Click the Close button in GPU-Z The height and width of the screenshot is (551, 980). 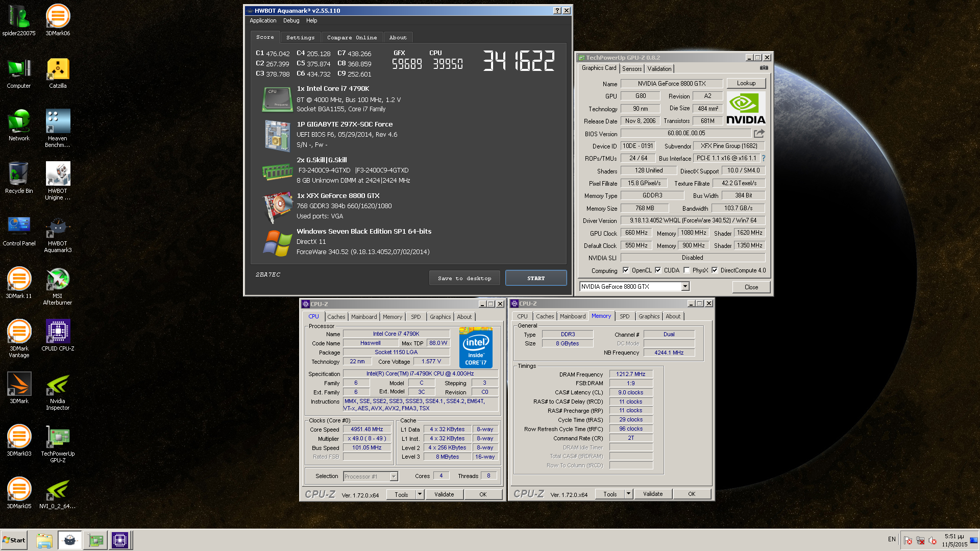pos(751,287)
